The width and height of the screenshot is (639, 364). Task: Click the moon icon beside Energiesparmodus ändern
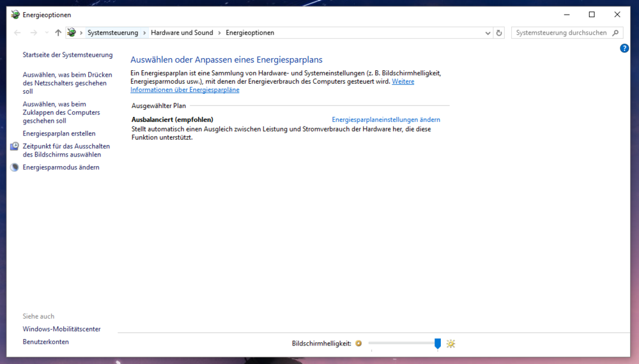15,167
